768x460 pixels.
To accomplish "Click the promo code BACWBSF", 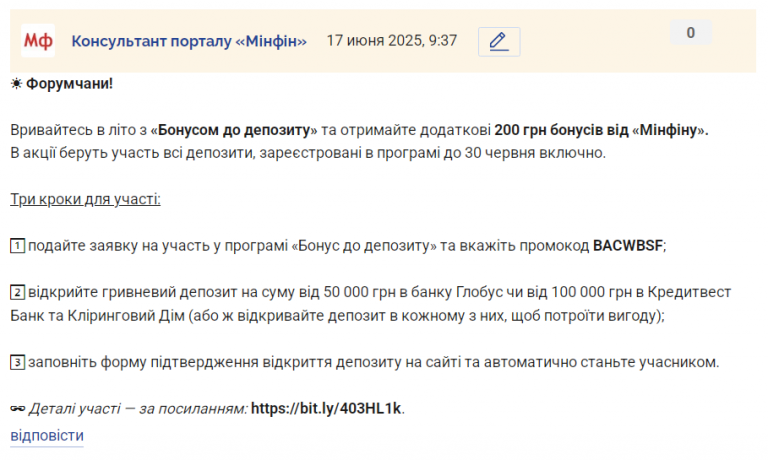I will click(x=628, y=245).
